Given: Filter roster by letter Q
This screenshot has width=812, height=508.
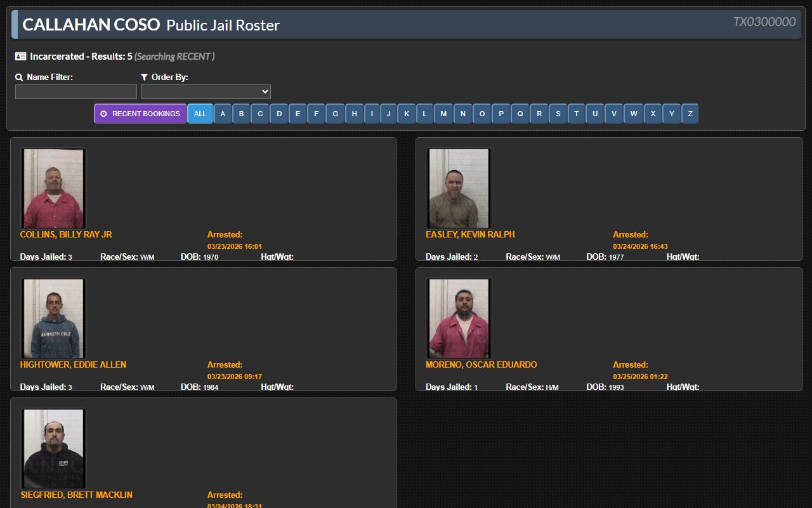Looking at the screenshot, I should click(520, 114).
